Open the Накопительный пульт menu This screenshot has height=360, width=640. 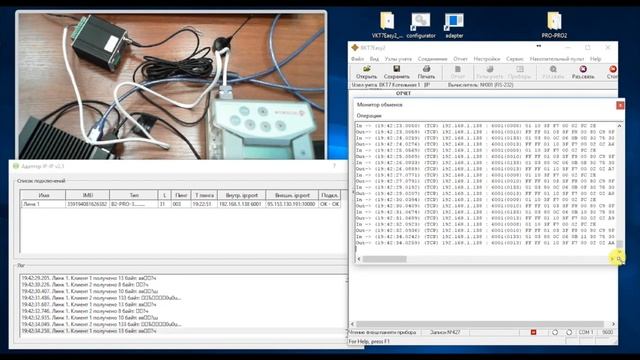click(557, 59)
